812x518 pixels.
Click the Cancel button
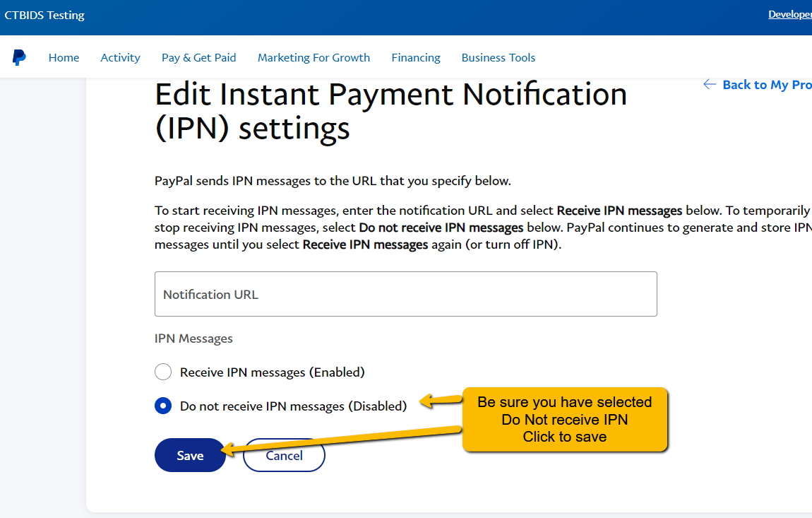[285, 455]
